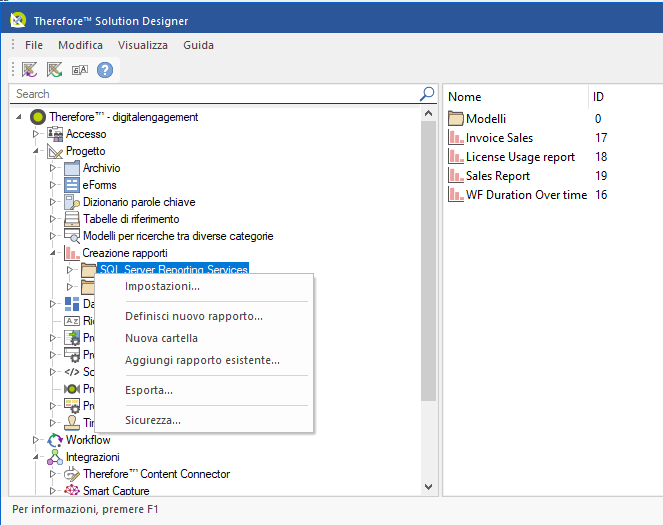Viewport: 663px width, 525px height.
Task: Collapse the Creazione rapporti node
Action: (53, 253)
